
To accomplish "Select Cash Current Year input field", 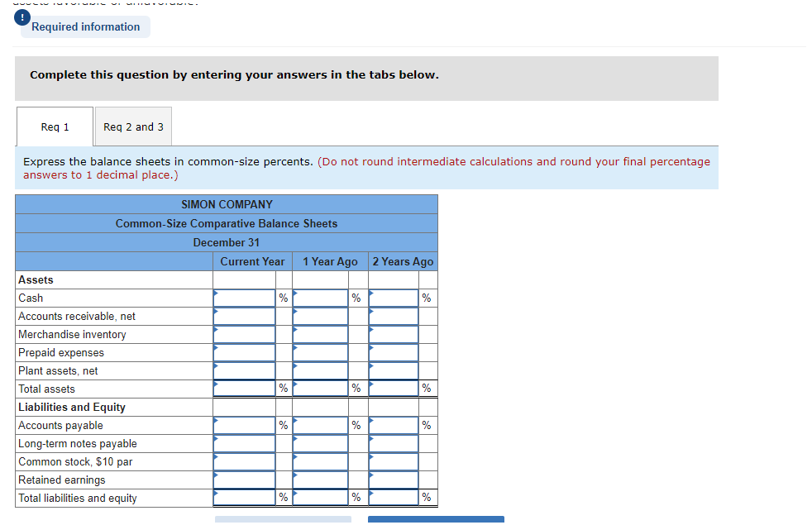I will tap(245, 298).
